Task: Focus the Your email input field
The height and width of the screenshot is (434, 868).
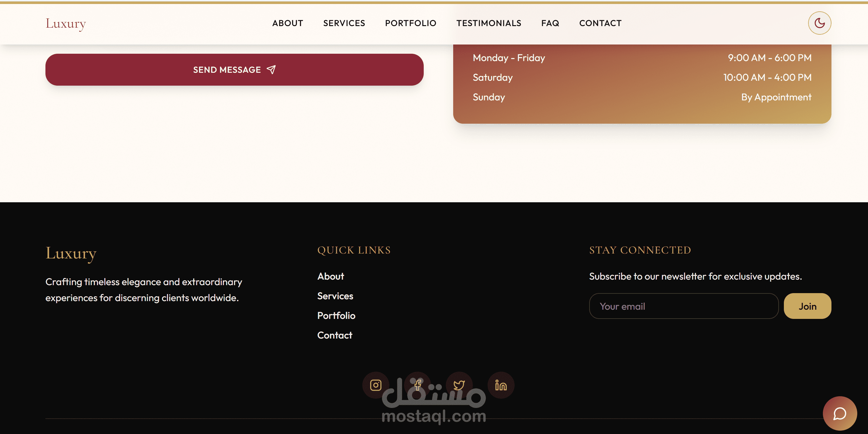Action: coord(683,306)
